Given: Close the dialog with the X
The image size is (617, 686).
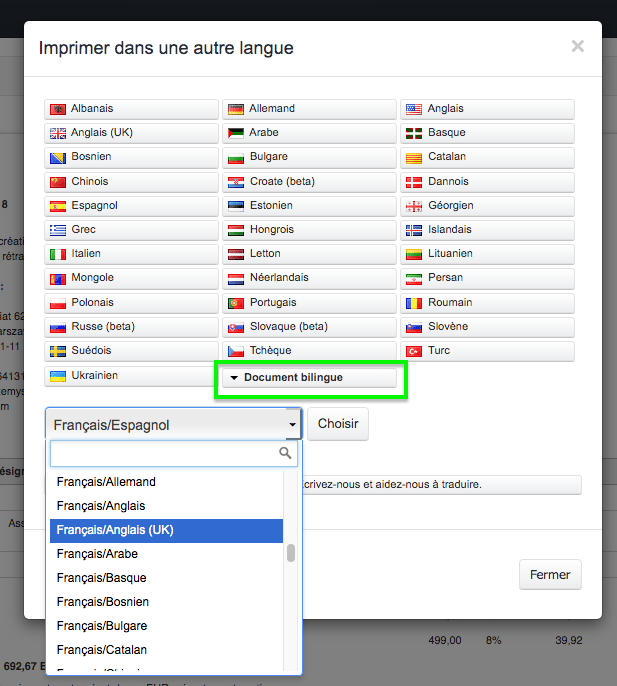Looking at the screenshot, I should tap(578, 46).
